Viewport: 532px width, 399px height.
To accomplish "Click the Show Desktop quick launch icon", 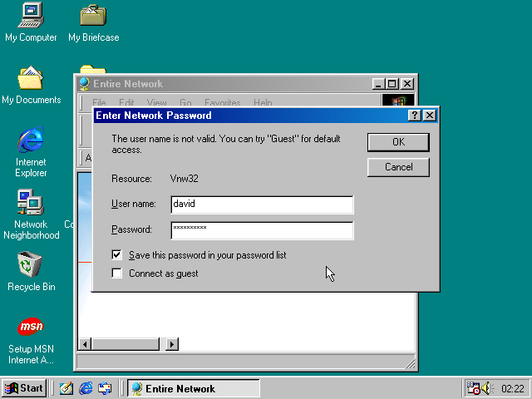I will [66, 388].
